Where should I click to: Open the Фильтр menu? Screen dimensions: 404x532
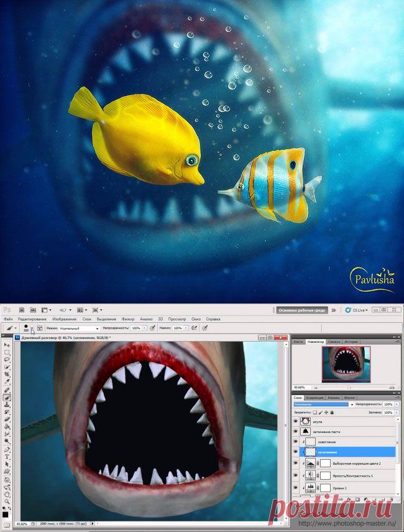click(128, 319)
